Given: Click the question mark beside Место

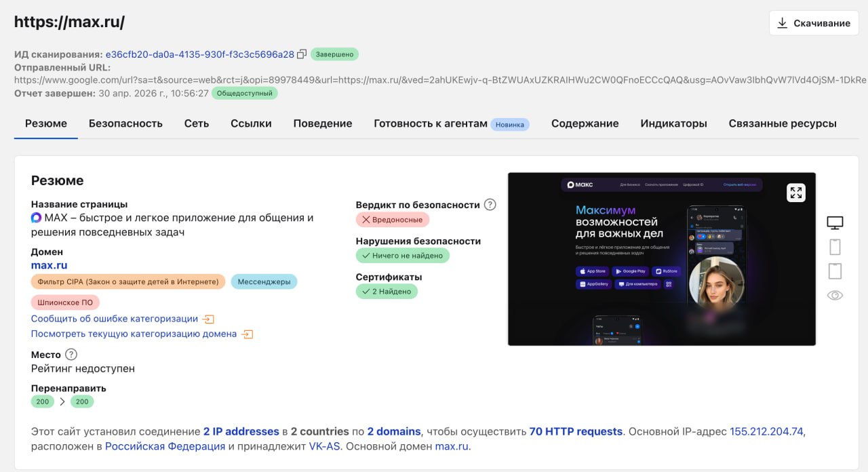Looking at the screenshot, I should coord(70,354).
